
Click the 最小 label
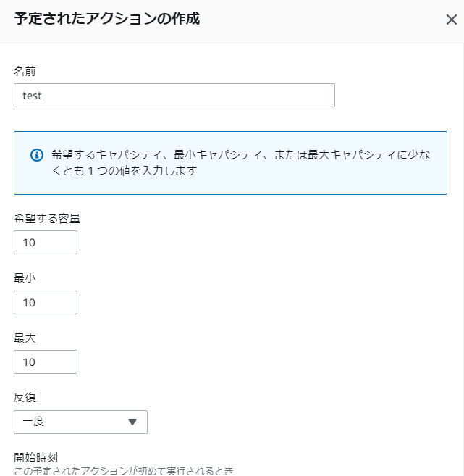(x=25, y=277)
